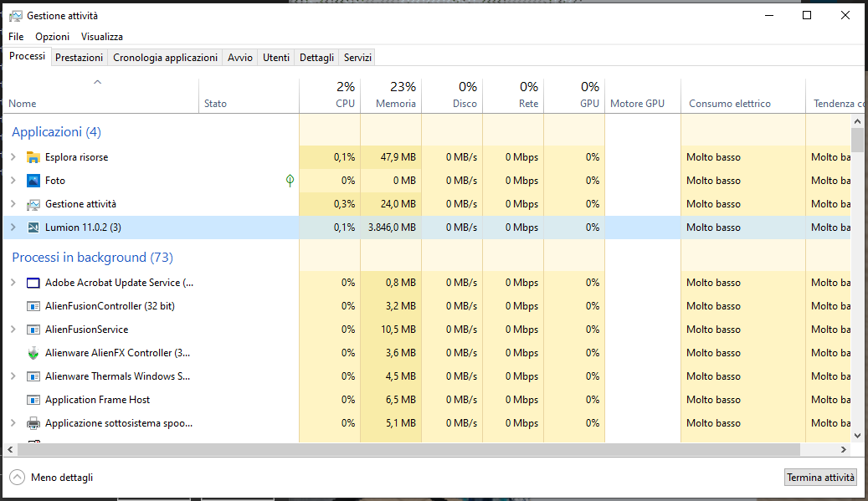Screen dimensions: 868x501
Task: Click the Alienware AlienFX Controller icon
Action: click(x=33, y=353)
